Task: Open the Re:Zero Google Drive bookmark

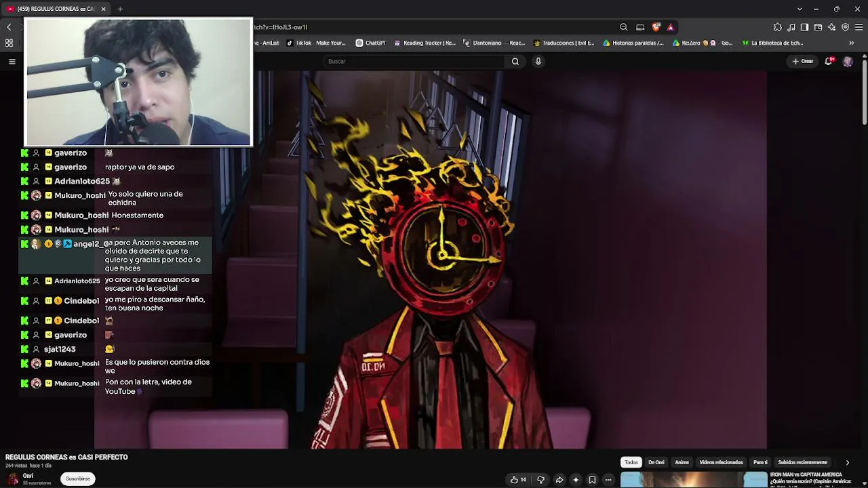Action: click(703, 43)
